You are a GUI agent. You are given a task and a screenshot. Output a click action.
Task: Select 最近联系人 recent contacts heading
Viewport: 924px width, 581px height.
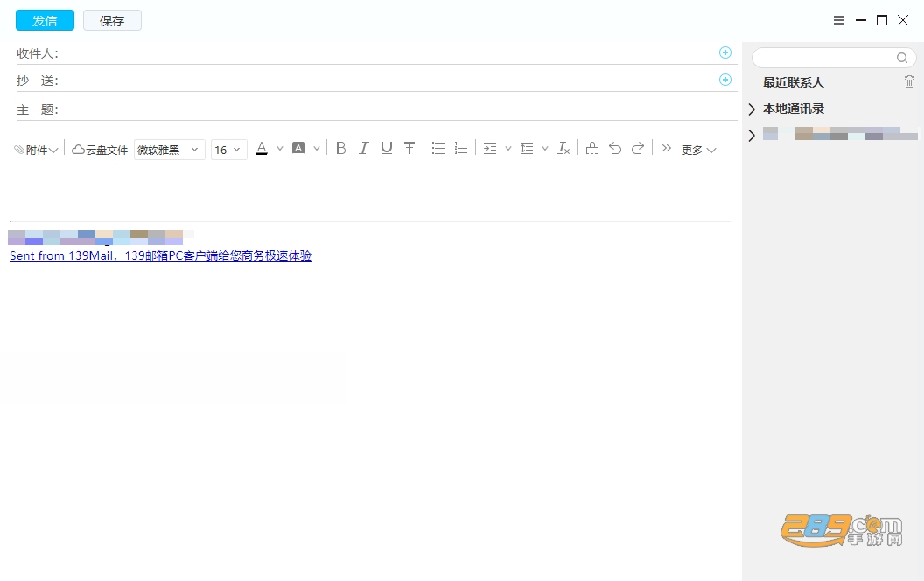click(793, 82)
